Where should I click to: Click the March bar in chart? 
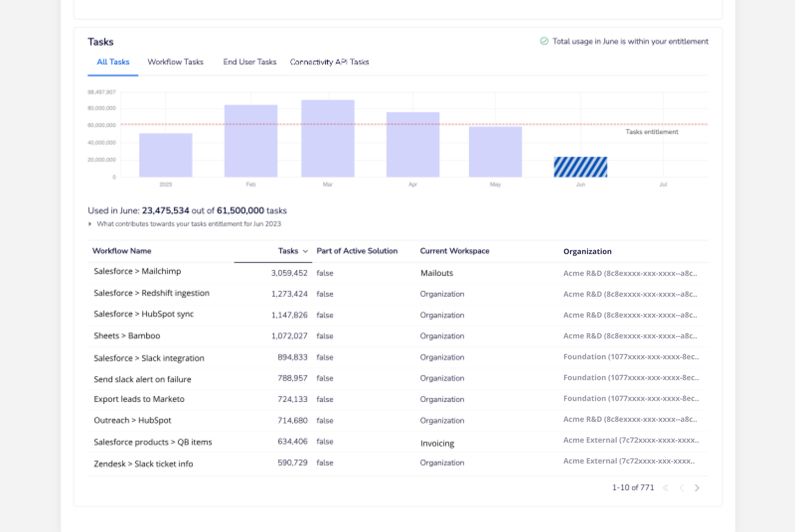328,138
